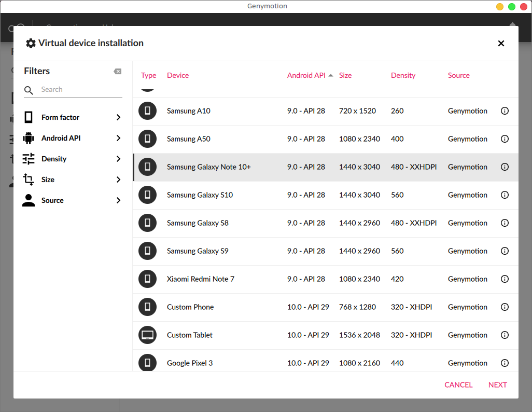532x412 pixels.
Task: Expand the Form factor filter
Action: [x=73, y=117]
